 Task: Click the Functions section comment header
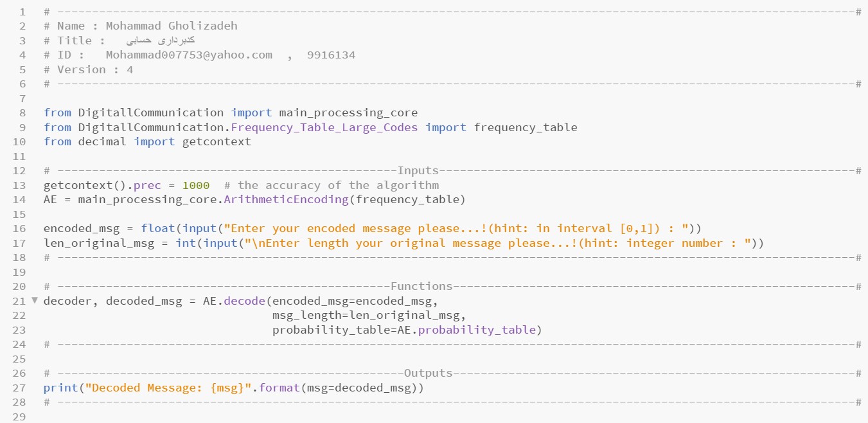[421, 286]
